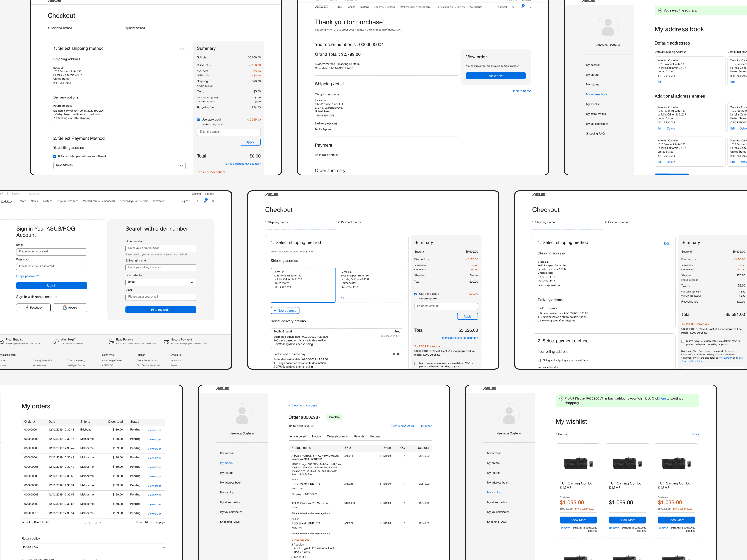Viewport: 747px width, 560px height.
Task: Collapse Discount chevron in $5,581.00 Checkout summary
Action: pyautogui.click(x=696, y=260)
